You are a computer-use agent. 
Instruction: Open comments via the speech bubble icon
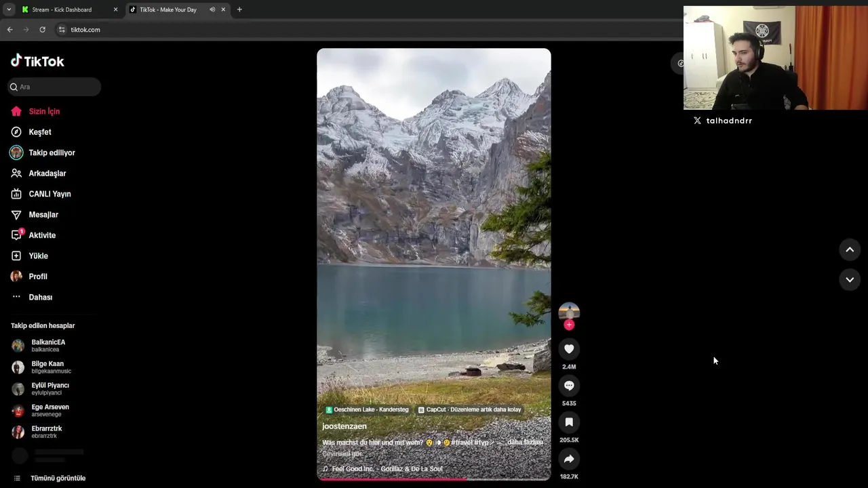[x=569, y=386]
